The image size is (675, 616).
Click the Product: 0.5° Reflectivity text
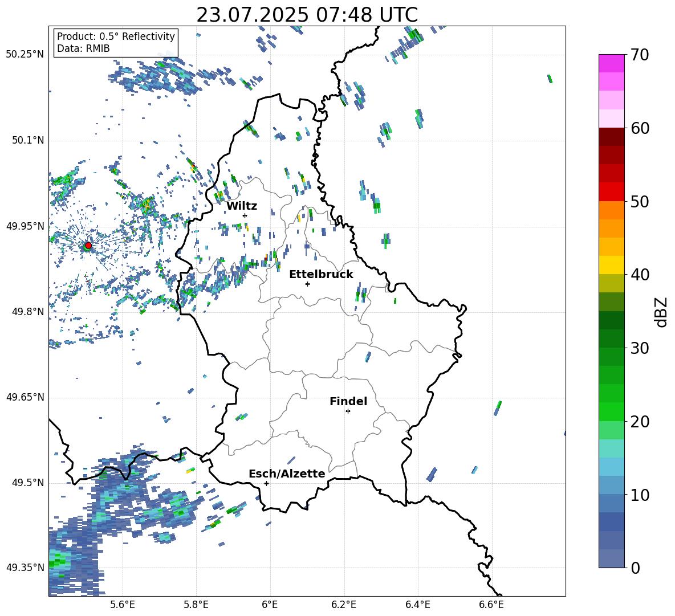pos(116,36)
